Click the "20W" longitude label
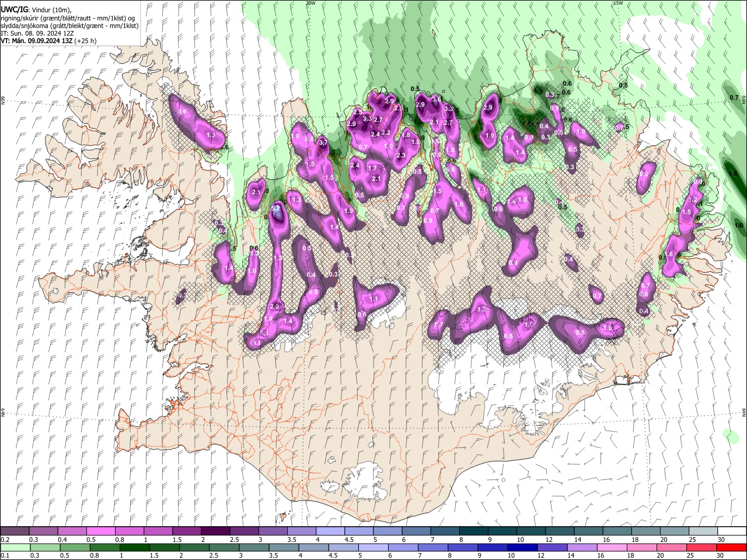The height and width of the screenshot is (560, 747). coord(310,3)
